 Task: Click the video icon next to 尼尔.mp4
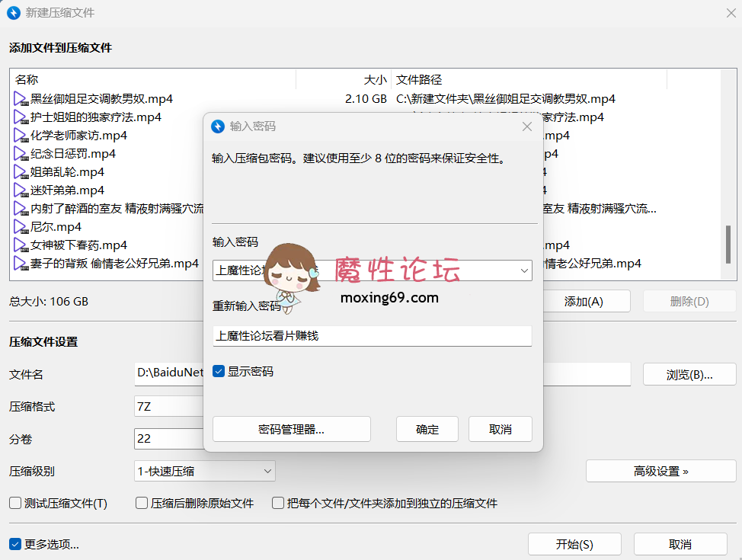(21, 226)
